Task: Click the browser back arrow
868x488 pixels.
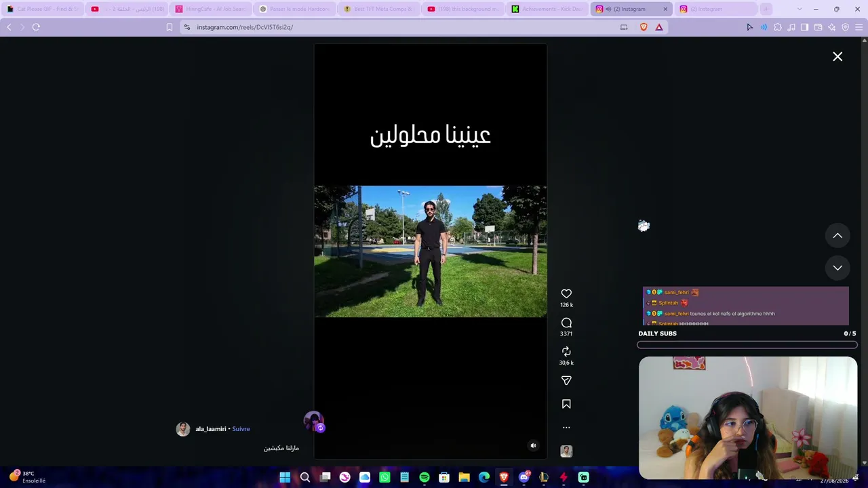Action: pos(9,27)
